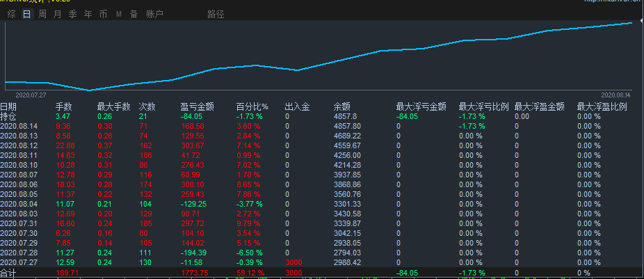Switch to the 年 yearly view
The image size is (644, 279).
tap(88, 15)
